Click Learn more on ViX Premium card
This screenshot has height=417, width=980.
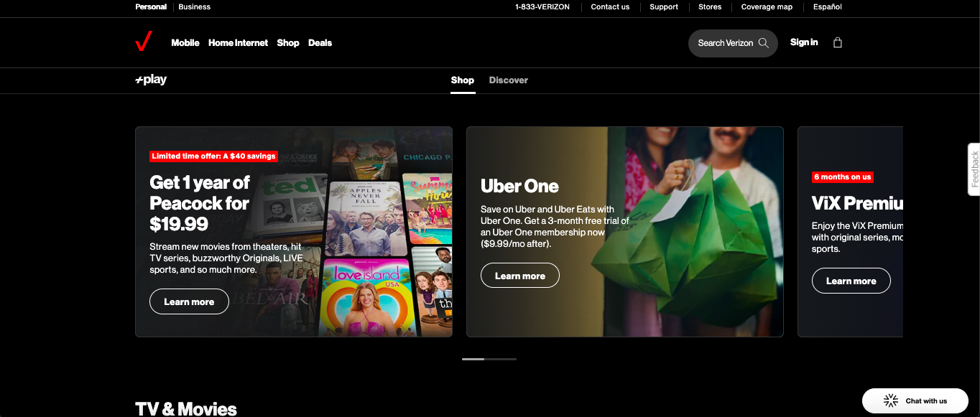click(851, 281)
